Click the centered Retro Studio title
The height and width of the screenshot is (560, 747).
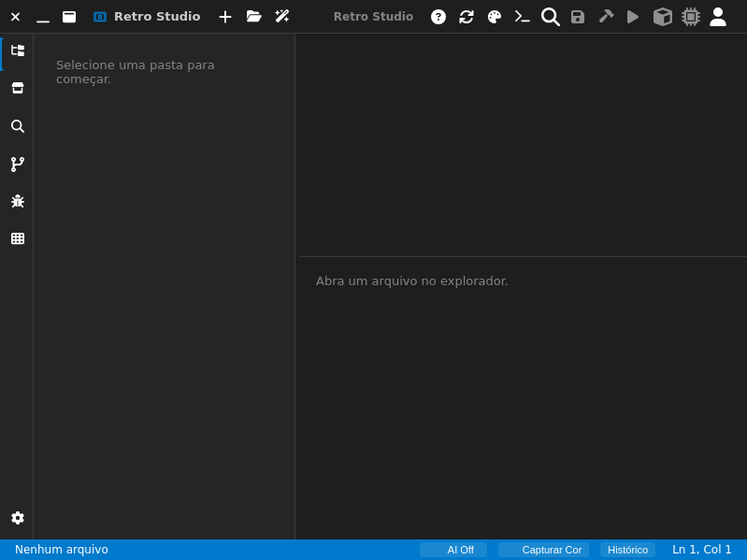coord(374,17)
